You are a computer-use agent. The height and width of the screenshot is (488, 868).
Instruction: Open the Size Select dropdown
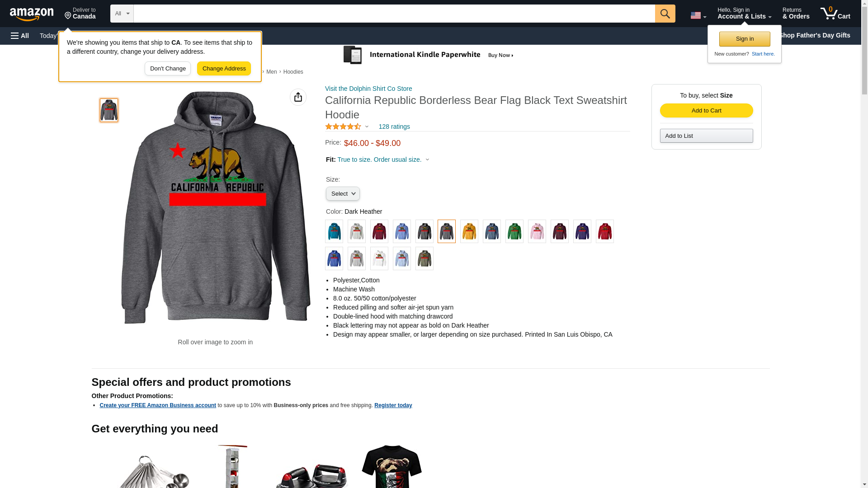pos(343,194)
